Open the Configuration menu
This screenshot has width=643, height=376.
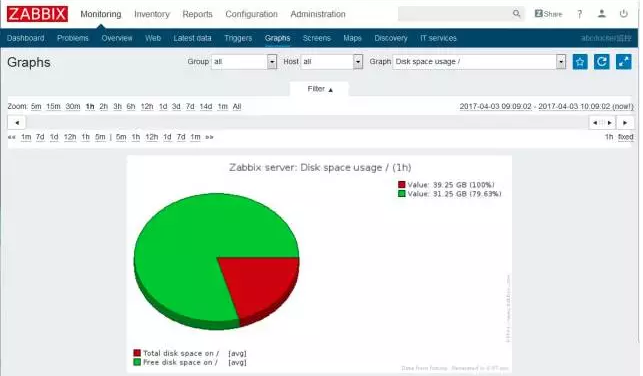(251, 14)
